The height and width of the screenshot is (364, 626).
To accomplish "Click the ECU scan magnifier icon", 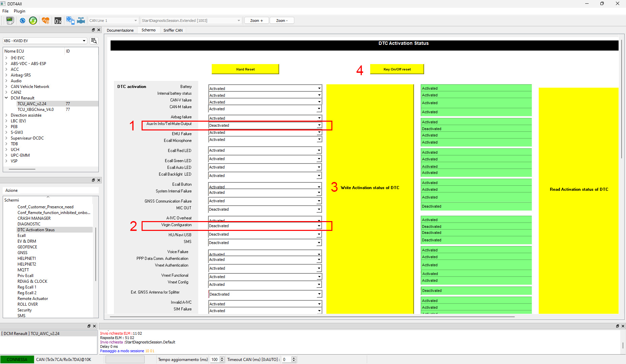I will pyautogui.click(x=94, y=41).
